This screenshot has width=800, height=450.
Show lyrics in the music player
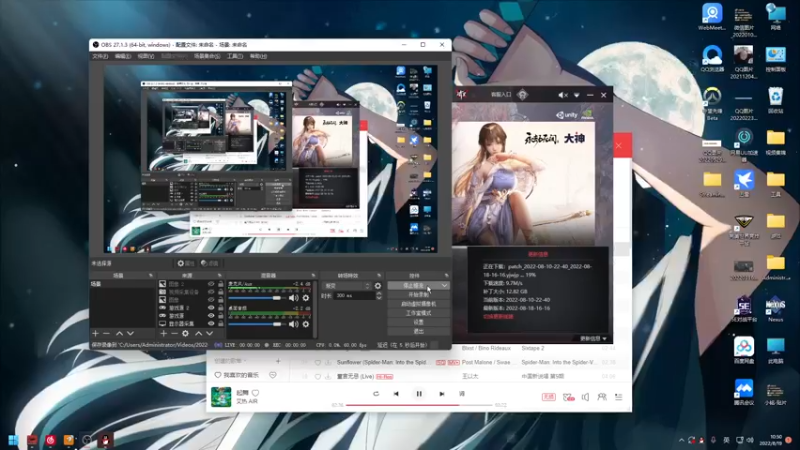(462, 394)
